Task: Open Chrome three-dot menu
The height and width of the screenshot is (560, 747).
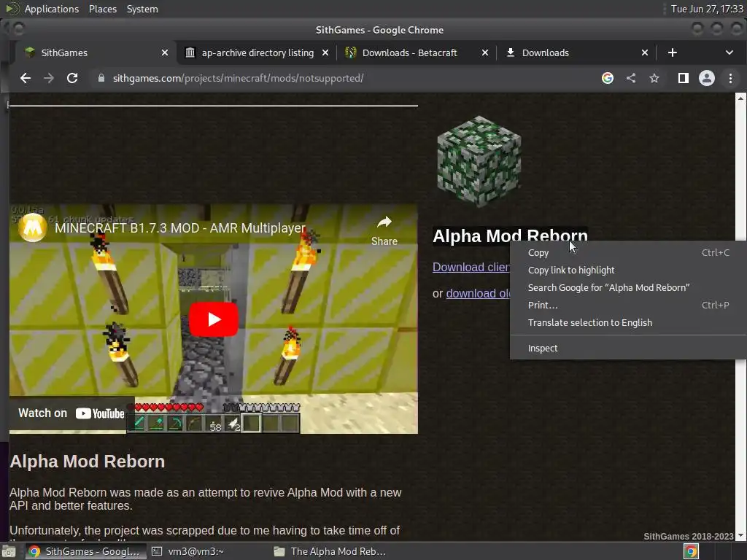Action: click(730, 78)
